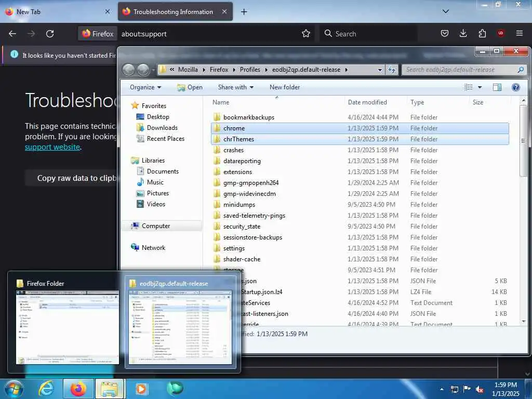Screen dimensions: 532x399
Task: Open the list all tabs chevron
Action: click(x=446, y=11)
